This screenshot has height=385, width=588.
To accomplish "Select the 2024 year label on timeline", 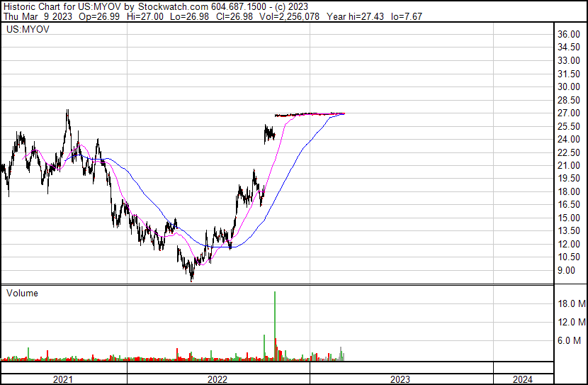I will (x=522, y=379).
